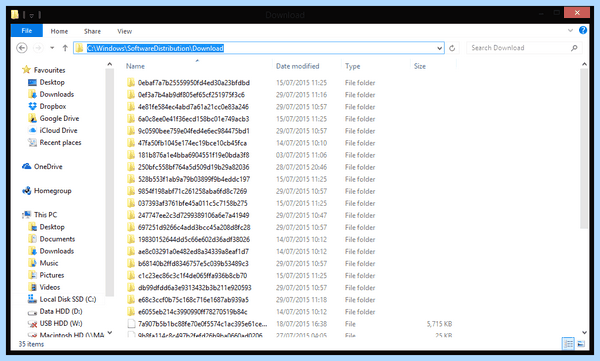This screenshot has height=361, width=600.
Task: Select the 5,715 KB file 7a907b5b1bc88fe70e0f5574c1ac395e61ce
Action: (x=202, y=324)
